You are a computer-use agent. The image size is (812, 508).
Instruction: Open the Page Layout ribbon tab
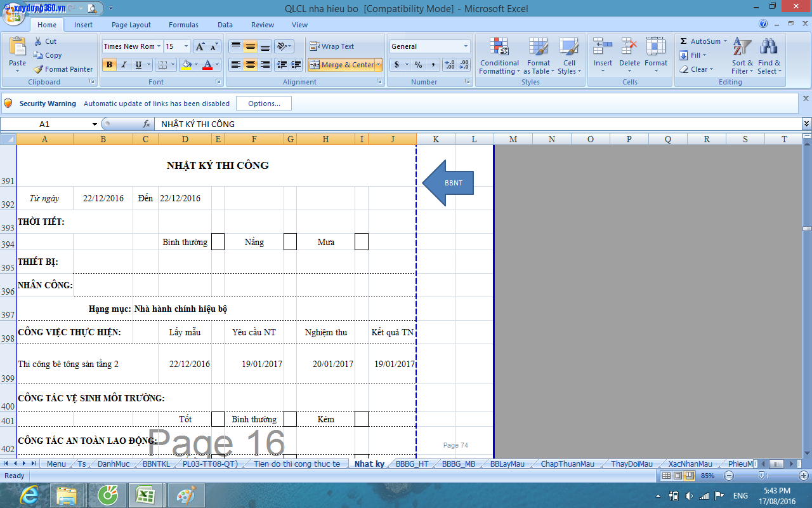point(131,25)
